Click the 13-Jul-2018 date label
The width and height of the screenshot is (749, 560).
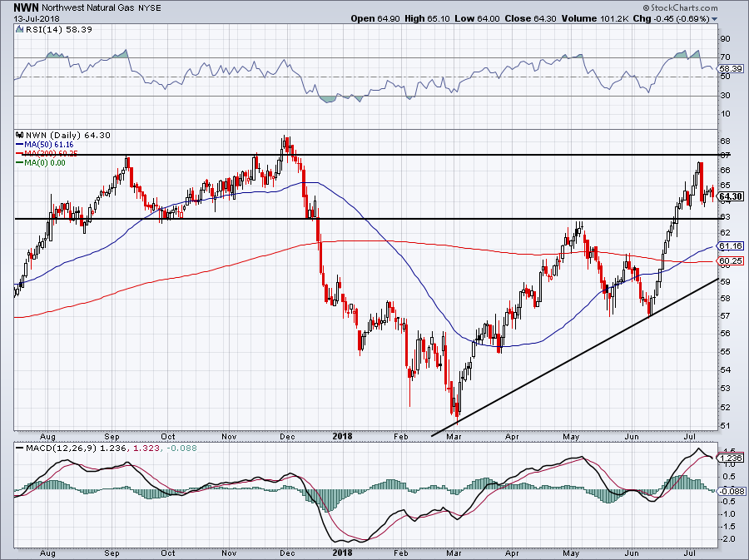click(37, 18)
